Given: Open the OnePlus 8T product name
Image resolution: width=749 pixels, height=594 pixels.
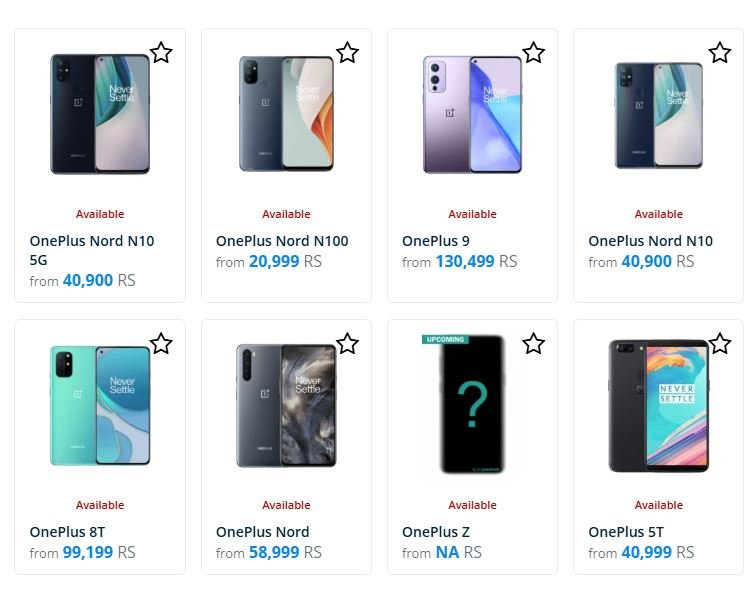Looking at the screenshot, I should tap(67, 532).
